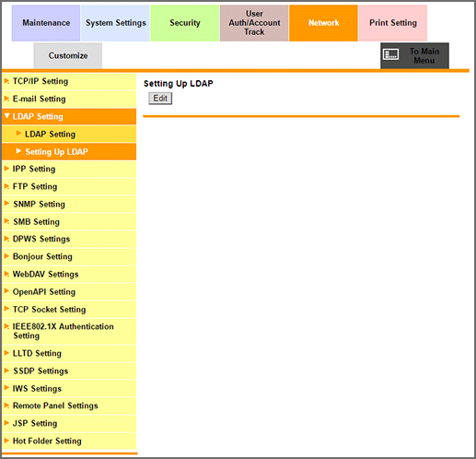Select the User Auth/Account Track tab
The height and width of the screenshot is (459, 476).
point(254,23)
